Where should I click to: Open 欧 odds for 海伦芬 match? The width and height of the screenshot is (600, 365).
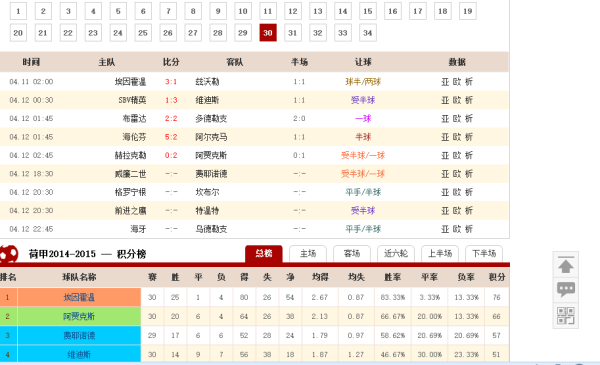[457, 137]
